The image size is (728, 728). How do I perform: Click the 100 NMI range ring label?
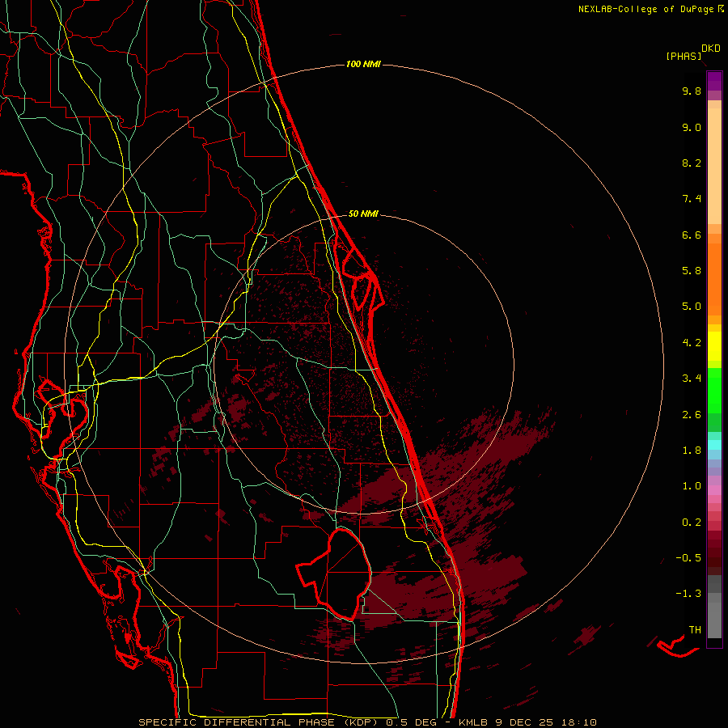(363, 64)
